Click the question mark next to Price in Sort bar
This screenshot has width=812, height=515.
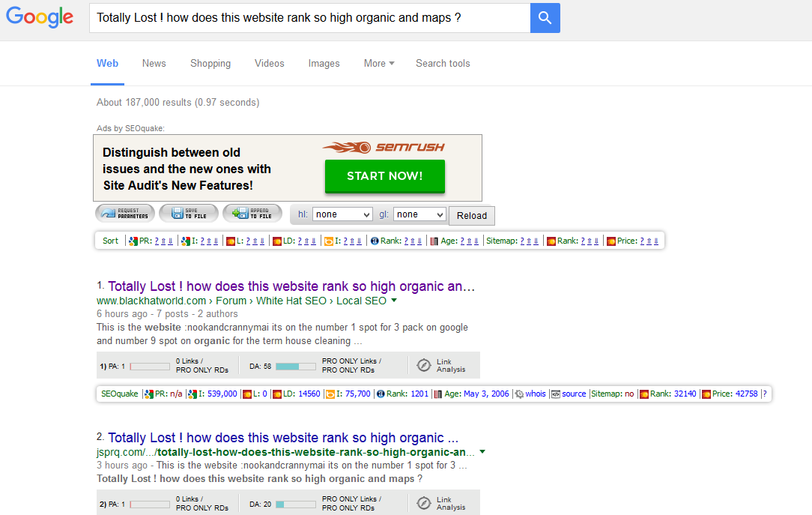(642, 241)
